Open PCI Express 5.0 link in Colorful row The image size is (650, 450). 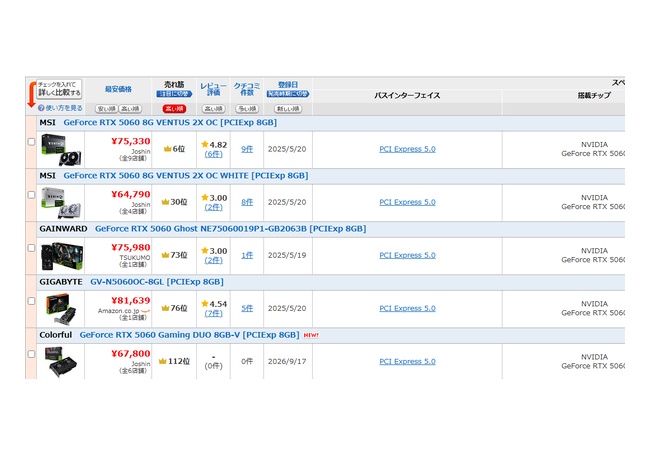click(407, 361)
